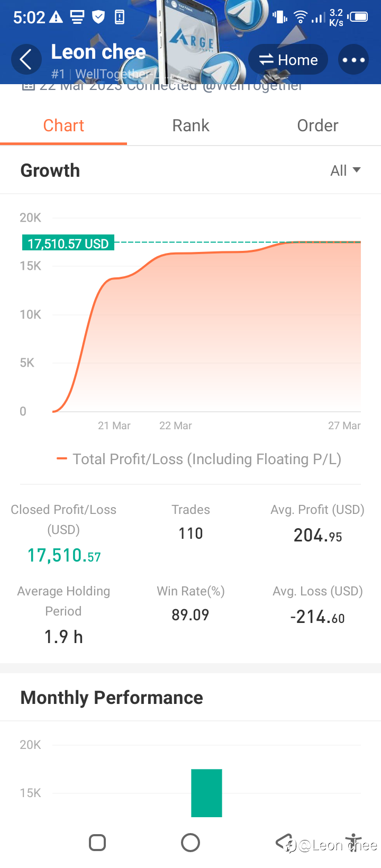
Task: Tap the warning triangle notification icon
Action: point(56,17)
